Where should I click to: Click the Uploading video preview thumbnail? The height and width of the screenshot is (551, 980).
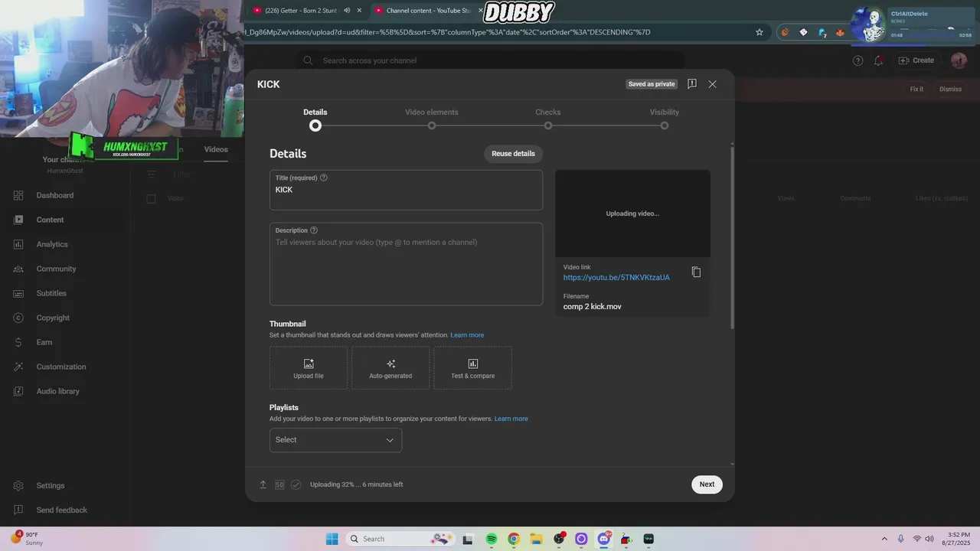(x=632, y=214)
